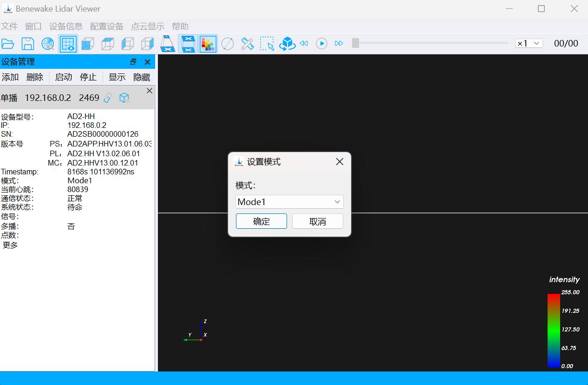Click the link chain icon beside 2469
The width and height of the screenshot is (588, 385).
[x=108, y=98]
